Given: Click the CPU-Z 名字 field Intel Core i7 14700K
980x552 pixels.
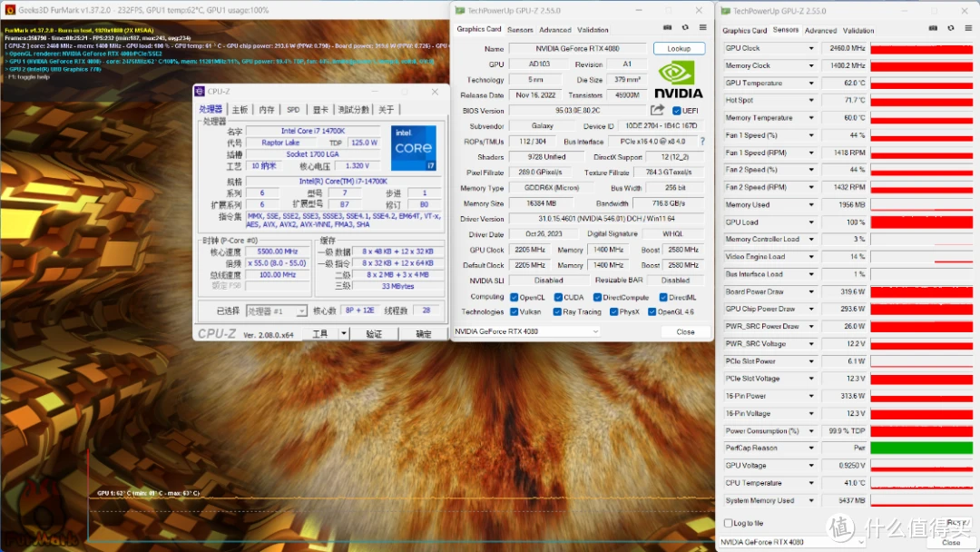Looking at the screenshot, I should tap(312, 131).
